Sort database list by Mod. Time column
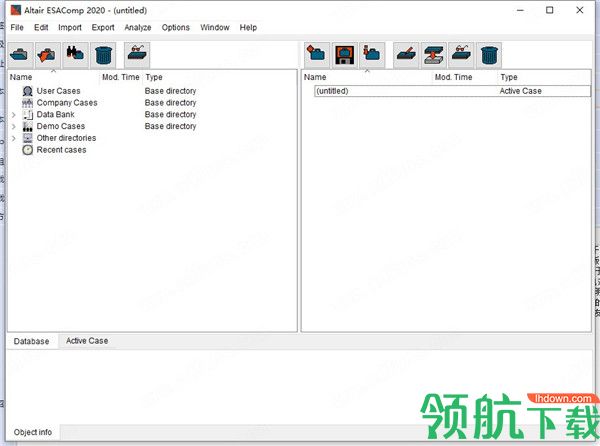 [x=121, y=77]
